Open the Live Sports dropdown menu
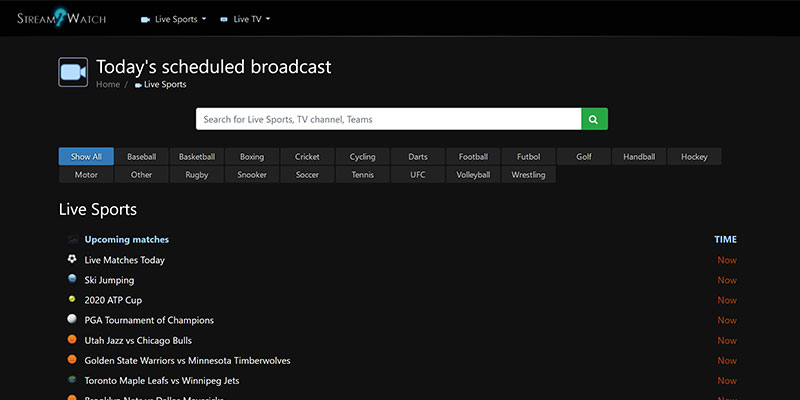Viewport: 800px width, 400px height. pos(174,19)
